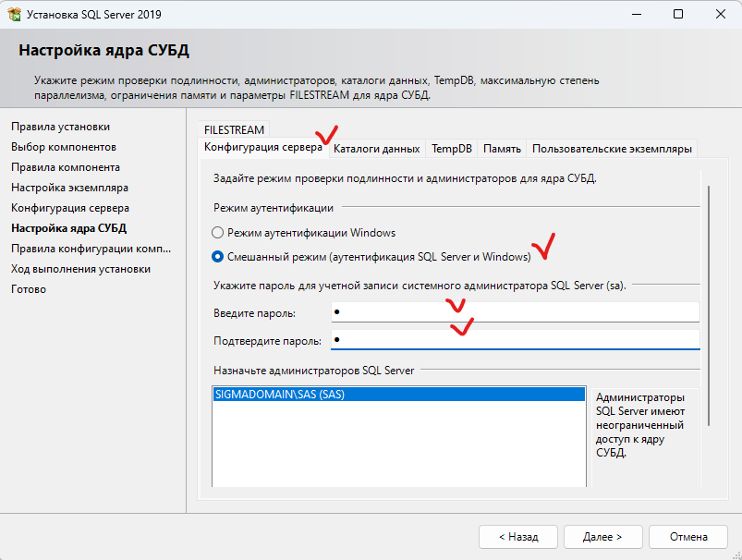This screenshot has height=560, width=742.
Task: Open Пользовательские экземпляры tab
Action: point(612,149)
